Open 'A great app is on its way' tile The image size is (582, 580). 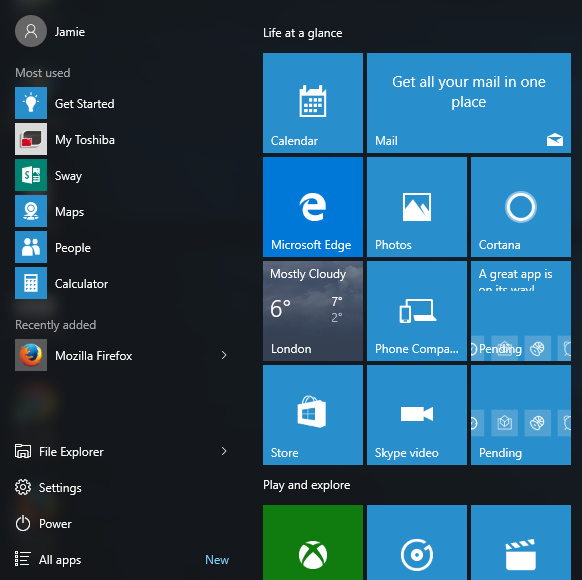pyautogui.click(x=521, y=311)
